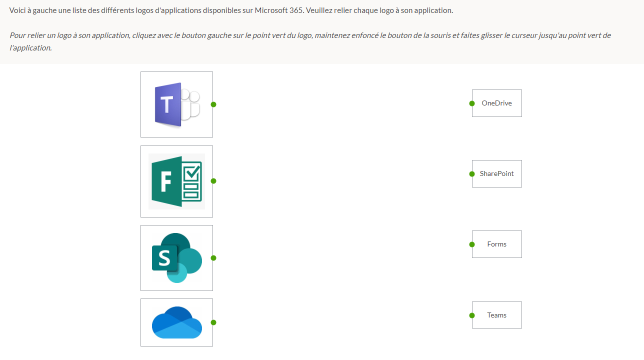Screen dimensions: 644x360
Task: Click the italic instruction text paragraph
Action: pos(310,42)
